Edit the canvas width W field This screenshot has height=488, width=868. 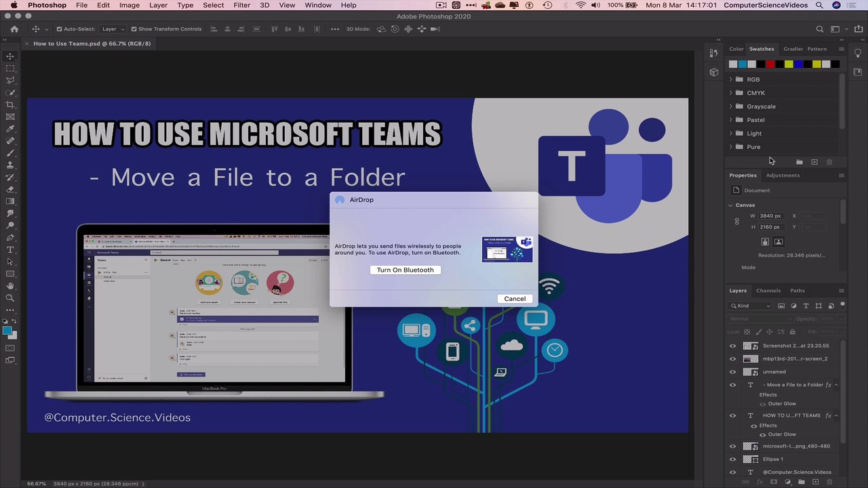pyautogui.click(x=771, y=216)
